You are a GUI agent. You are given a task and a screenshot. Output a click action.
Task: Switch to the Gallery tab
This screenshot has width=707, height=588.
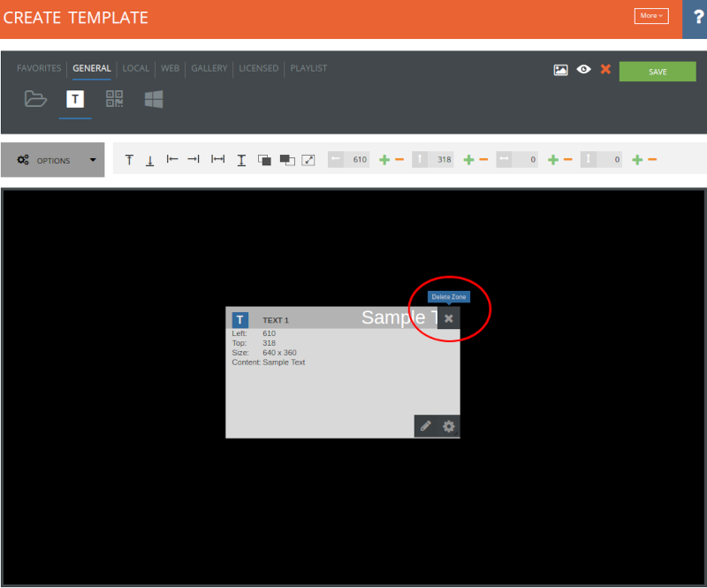click(209, 68)
